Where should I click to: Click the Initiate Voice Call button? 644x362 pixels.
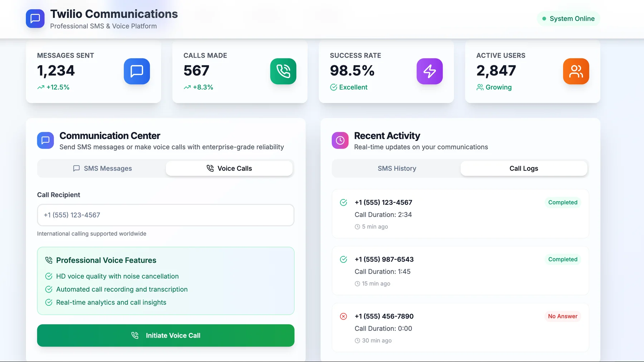pos(166,336)
